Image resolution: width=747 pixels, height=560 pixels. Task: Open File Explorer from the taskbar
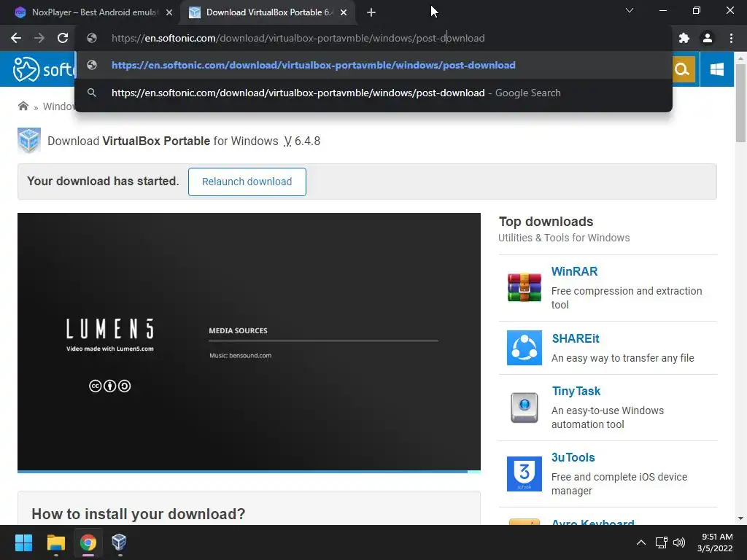pyautogui.click(x=55, y=542)
